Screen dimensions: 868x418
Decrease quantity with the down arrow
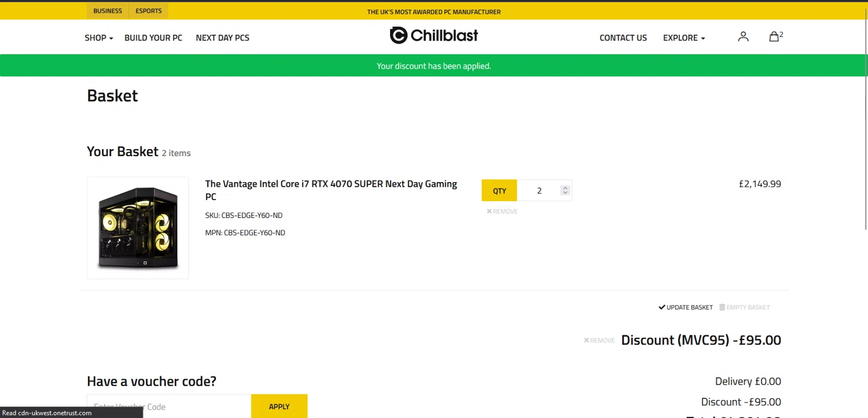point(565,193)
